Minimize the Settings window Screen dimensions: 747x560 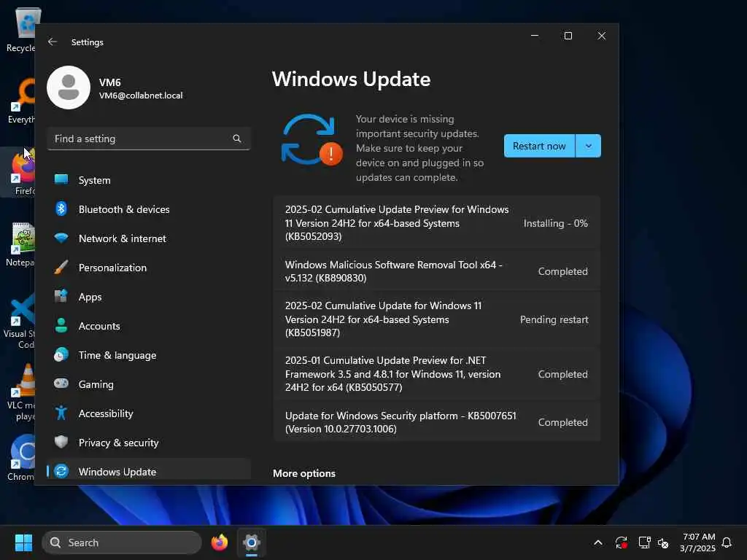535,36
